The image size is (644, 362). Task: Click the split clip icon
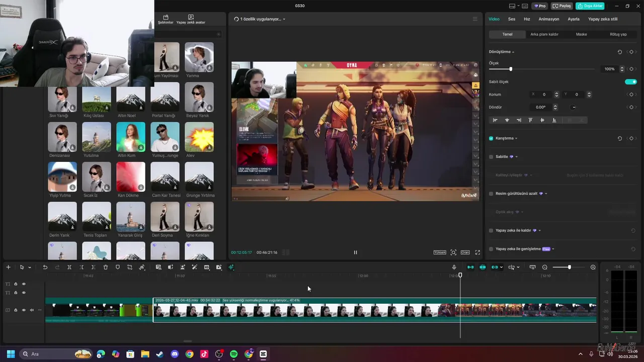(69, 267)
